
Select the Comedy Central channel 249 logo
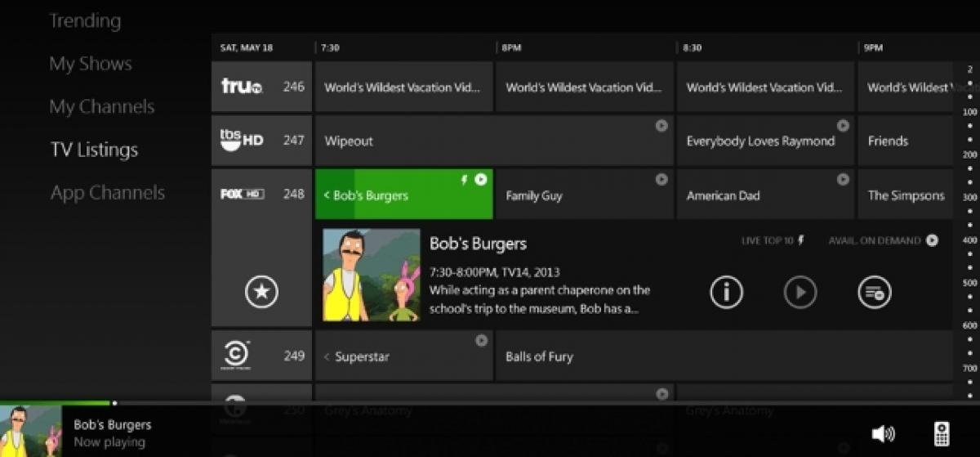[x=236, y=355]
